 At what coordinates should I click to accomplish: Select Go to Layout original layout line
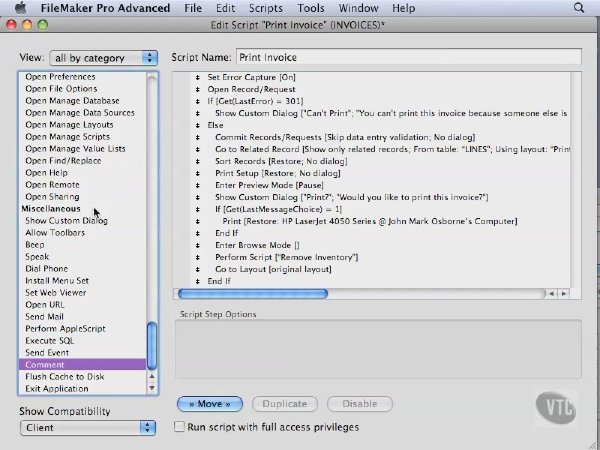click(273, 269)
